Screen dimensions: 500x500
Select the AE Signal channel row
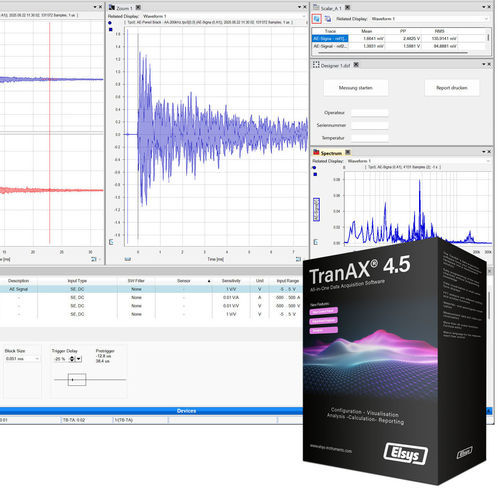click(x=151, y=289)
